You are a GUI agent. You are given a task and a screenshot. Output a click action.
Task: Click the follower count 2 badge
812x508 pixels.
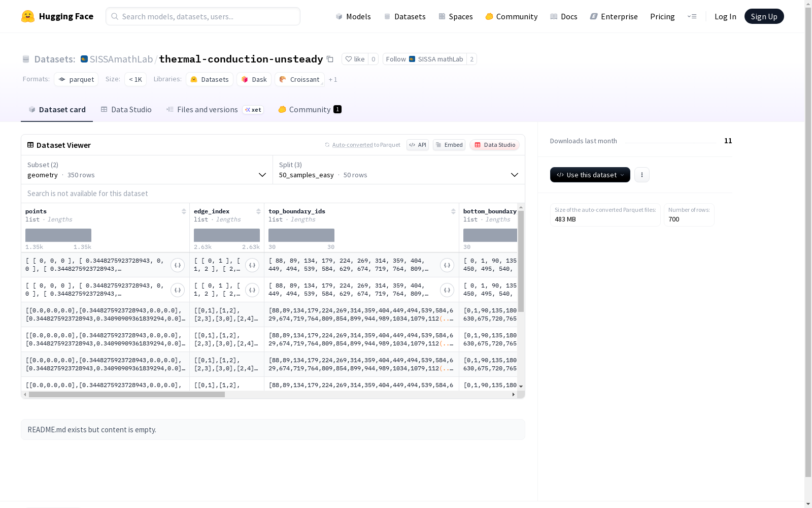pyautogui.click(x=471, y=59)
